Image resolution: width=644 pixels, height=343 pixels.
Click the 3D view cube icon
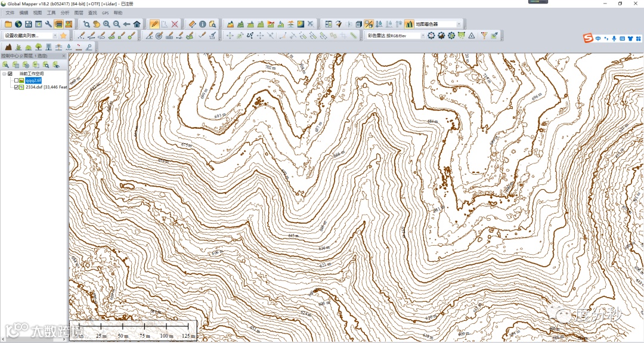click(x=358, y=24)
